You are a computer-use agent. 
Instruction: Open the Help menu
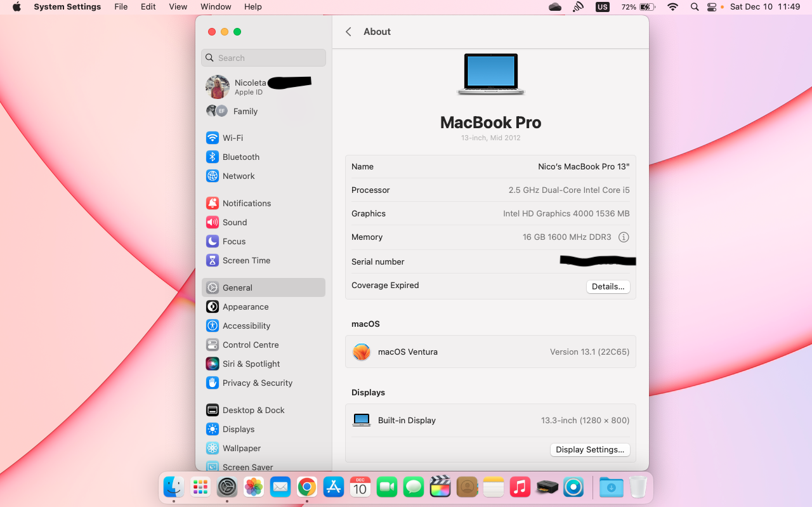click(x=253, y=7)
